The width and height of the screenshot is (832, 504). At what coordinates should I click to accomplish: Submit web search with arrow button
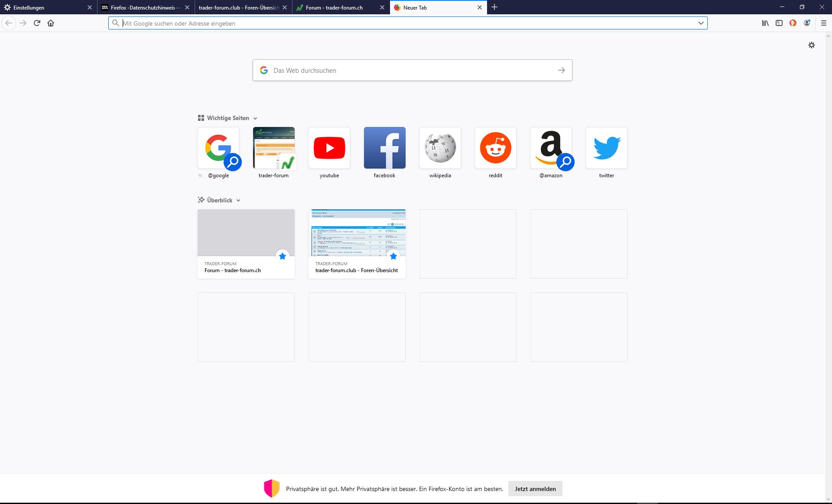[x=562, y=70]
